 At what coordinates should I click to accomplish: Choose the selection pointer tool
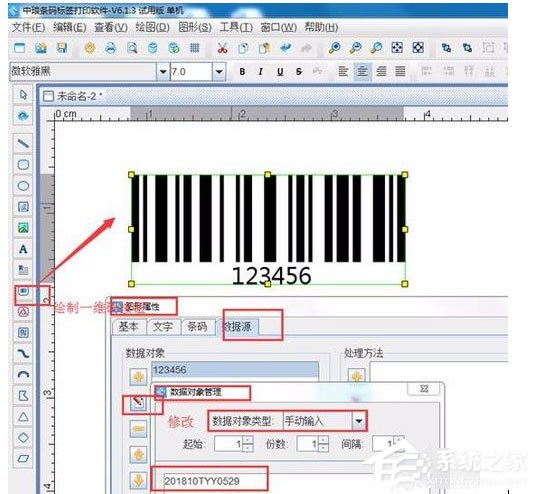coord(23,95)
